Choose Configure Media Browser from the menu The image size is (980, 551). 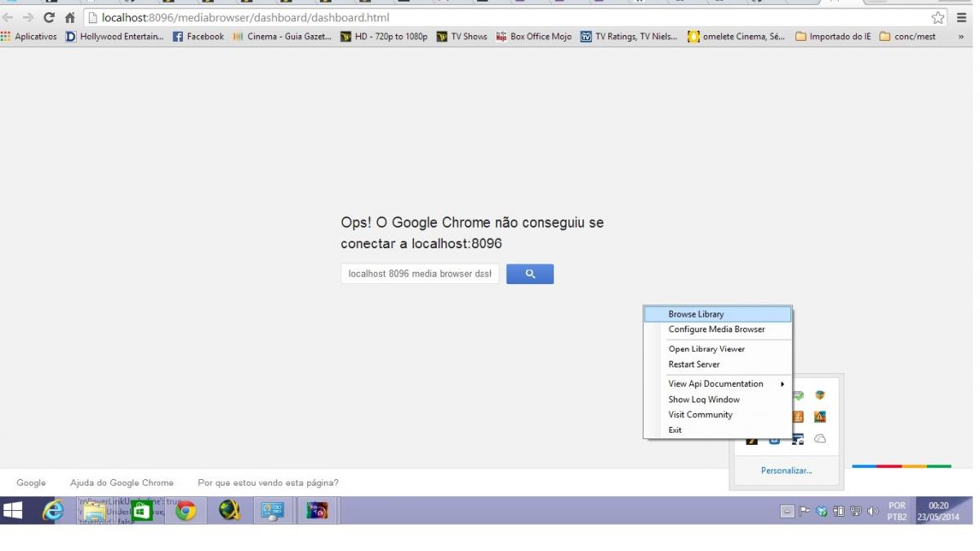[x=716, y=330]
